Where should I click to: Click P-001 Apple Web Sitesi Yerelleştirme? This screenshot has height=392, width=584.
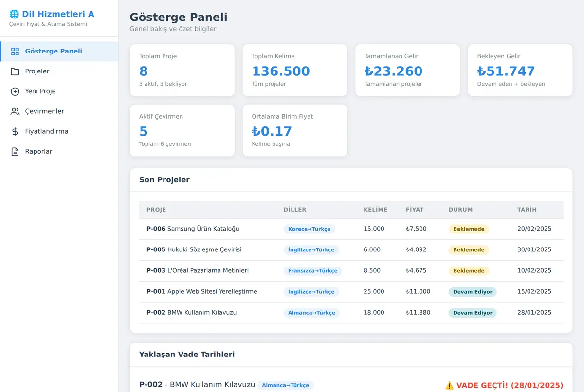pyautogui.click(x=202, y=291)
